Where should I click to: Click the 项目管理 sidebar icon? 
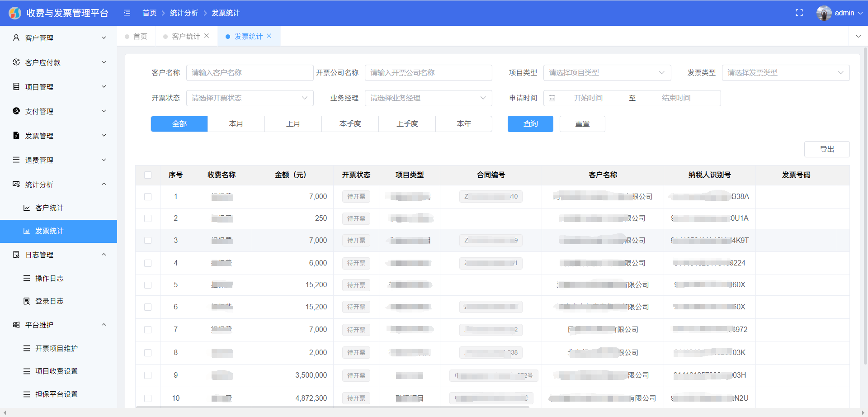[x=16, y=87]
